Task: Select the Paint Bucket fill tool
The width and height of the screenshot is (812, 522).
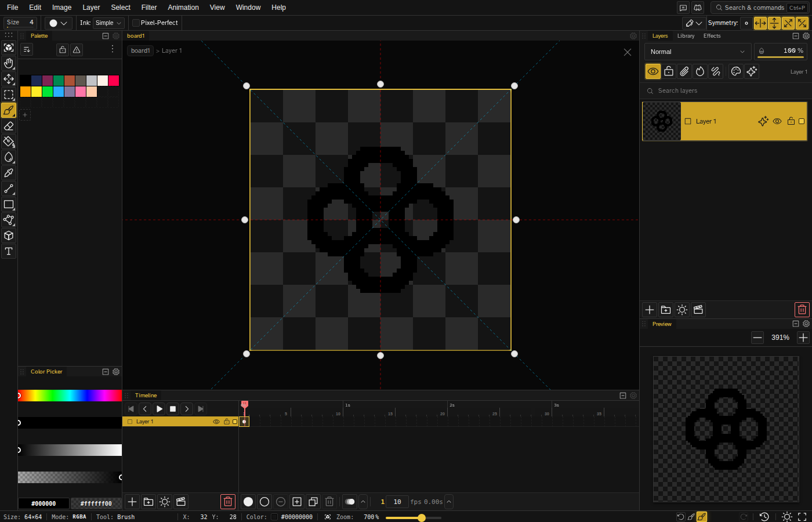Action: coord(9,142)
